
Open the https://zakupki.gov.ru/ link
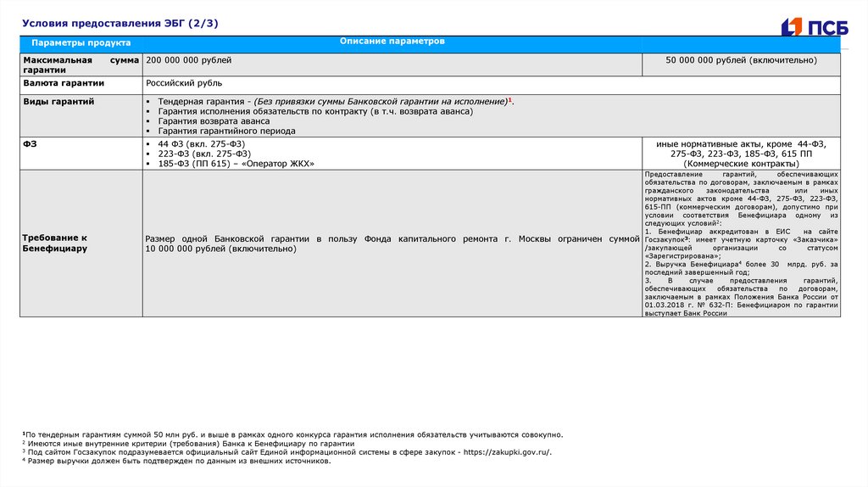click(x=507, y=452)
